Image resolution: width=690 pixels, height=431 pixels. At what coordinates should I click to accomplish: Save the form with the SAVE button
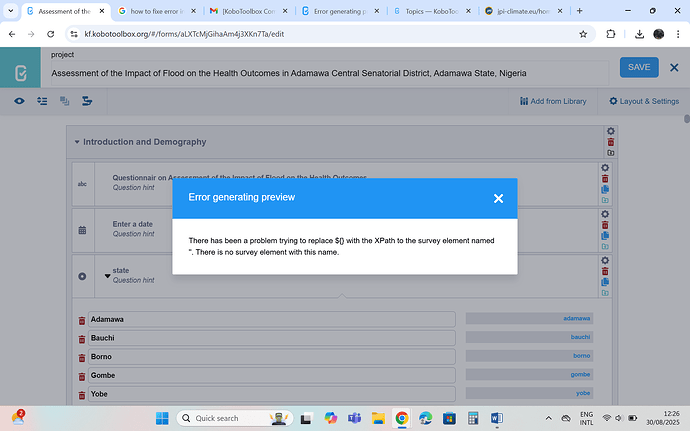639,67
